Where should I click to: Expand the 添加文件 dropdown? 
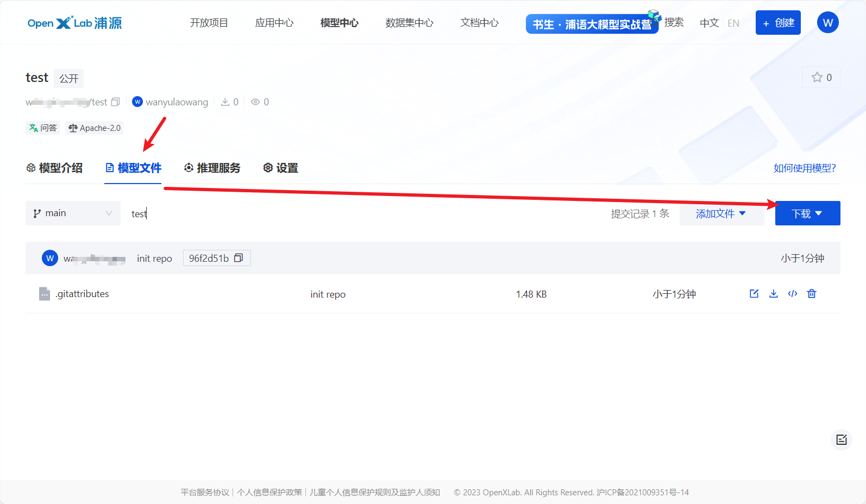tap(721, 213)
